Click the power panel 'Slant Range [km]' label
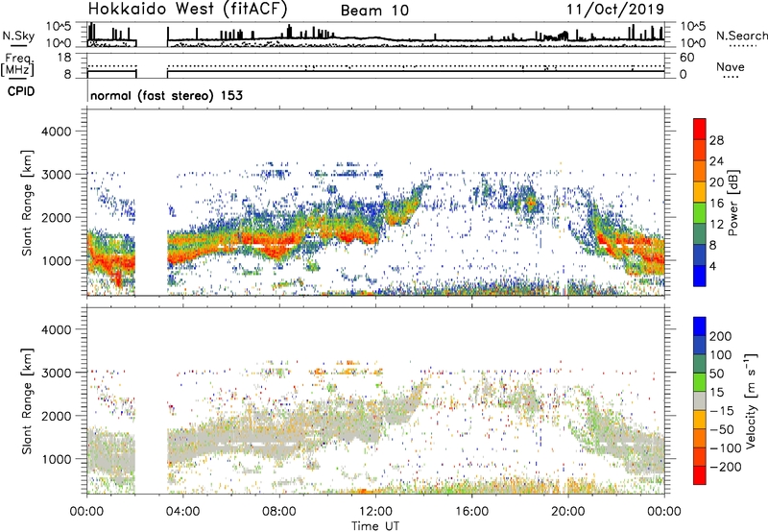Screen dimensions: 768x532 pos(27,203)
